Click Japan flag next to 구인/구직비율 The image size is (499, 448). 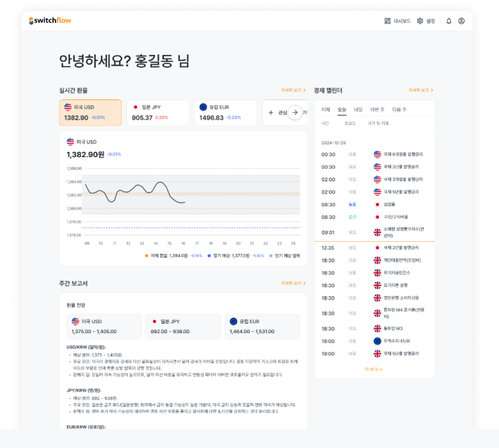coord(377,217)
